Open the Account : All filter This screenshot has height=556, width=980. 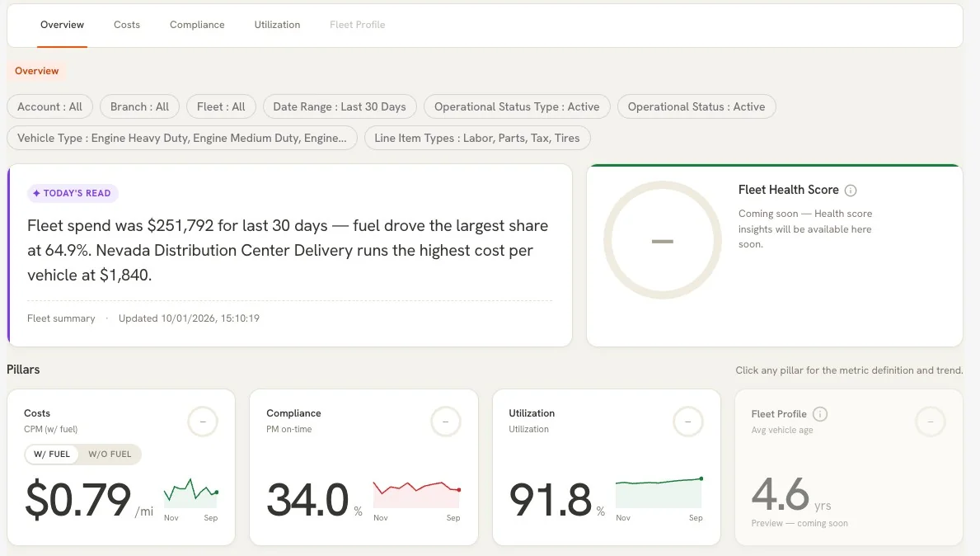50,107
